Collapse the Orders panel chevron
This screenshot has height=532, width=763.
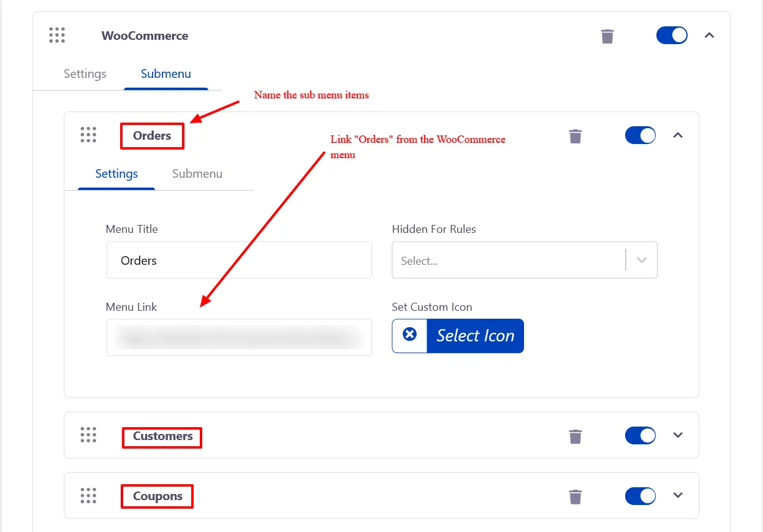pos(678,135)
